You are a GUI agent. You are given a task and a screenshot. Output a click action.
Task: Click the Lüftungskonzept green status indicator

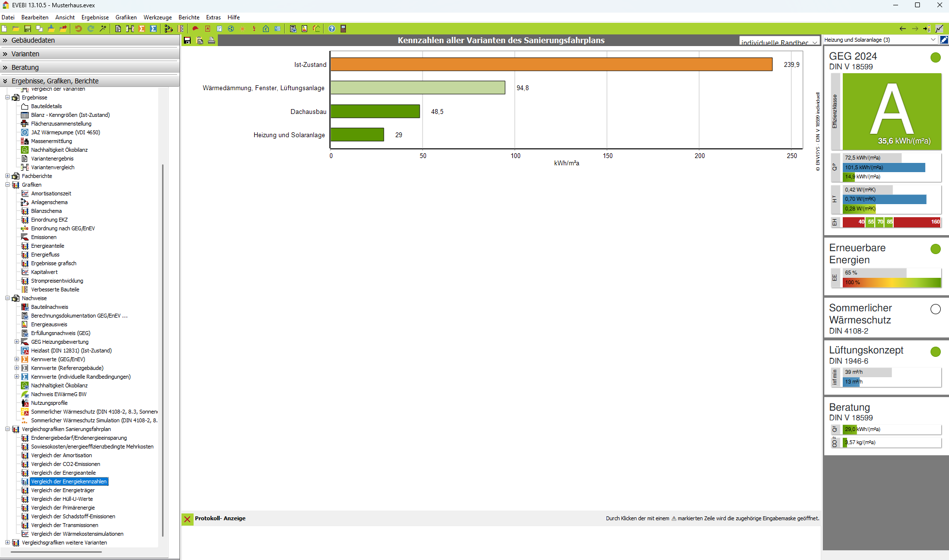(x=935, y=352)
